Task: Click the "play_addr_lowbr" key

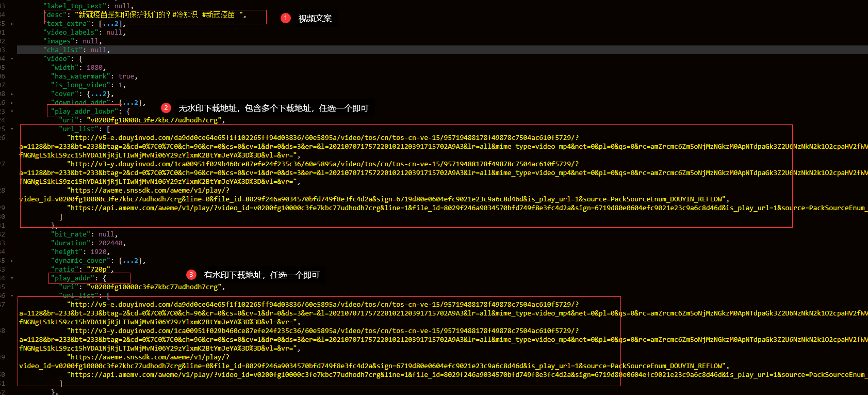Action: point(85,112)
